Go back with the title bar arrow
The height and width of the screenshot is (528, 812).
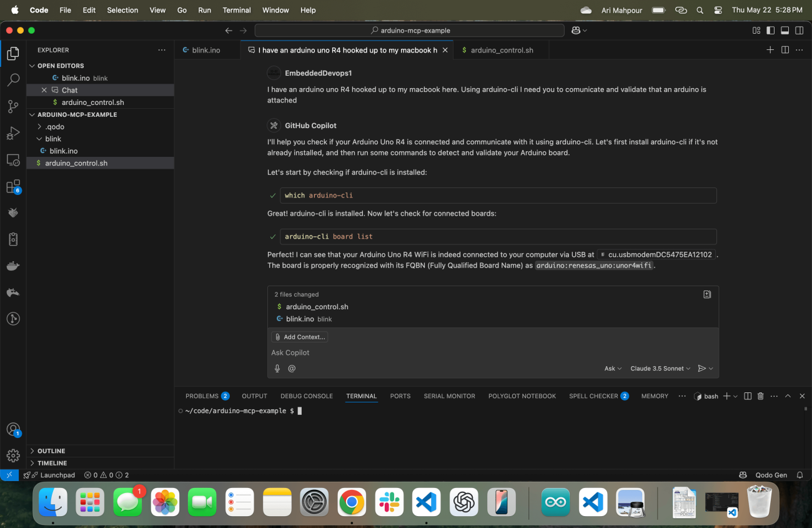(229, 30)
